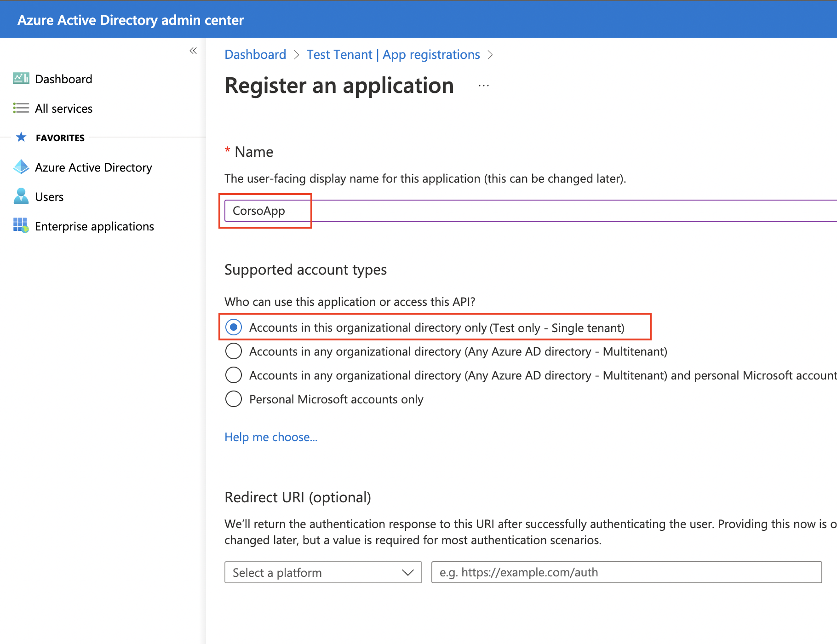Navigate to Dashboard via the breadcrumb

255,54
